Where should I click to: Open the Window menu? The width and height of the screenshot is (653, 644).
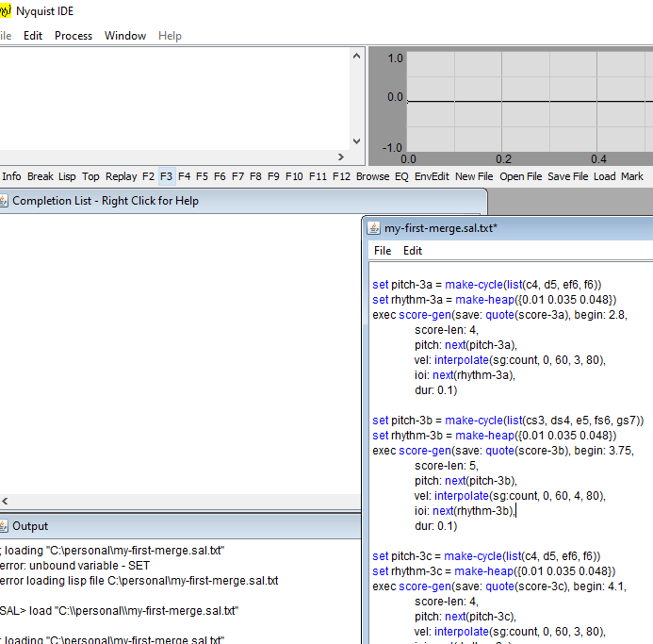coord(125,36)
